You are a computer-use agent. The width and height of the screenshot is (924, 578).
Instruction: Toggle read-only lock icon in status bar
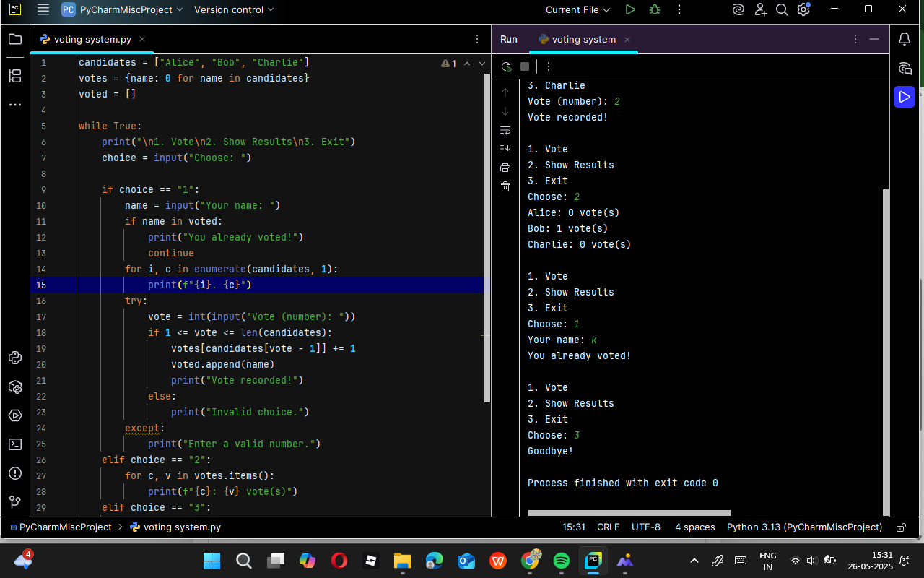(x=901, y=527)
